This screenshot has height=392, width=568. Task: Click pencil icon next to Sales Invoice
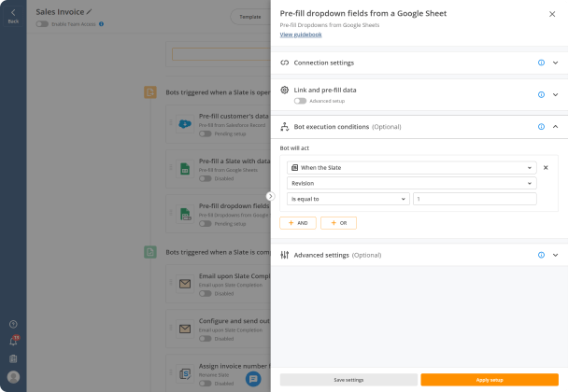89,12
